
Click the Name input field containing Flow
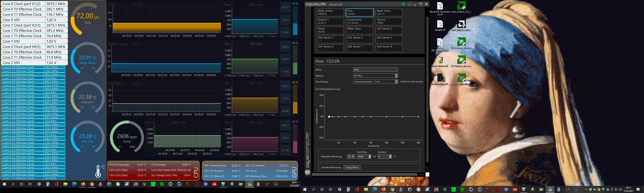tap(375, 70)
